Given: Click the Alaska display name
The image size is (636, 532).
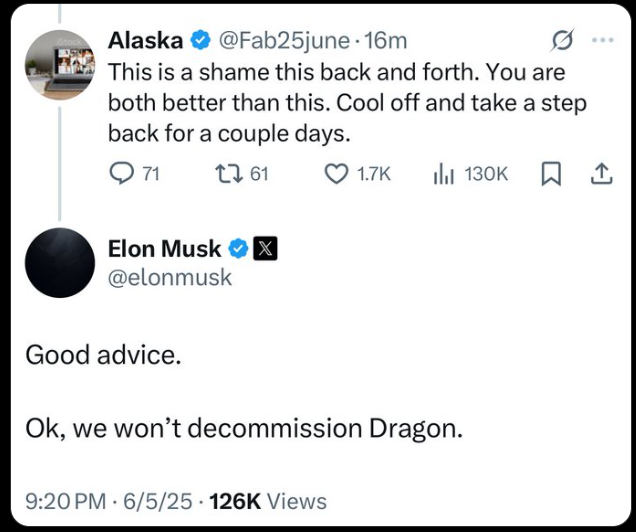Looking at the screenshot, I should tap(145, 42).
